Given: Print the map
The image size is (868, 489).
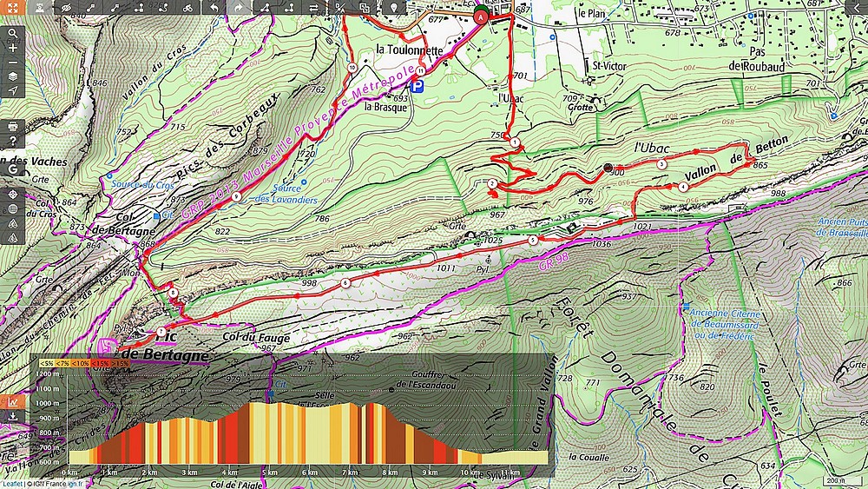Looking at the screenshot, I should [x=12, y=126].
